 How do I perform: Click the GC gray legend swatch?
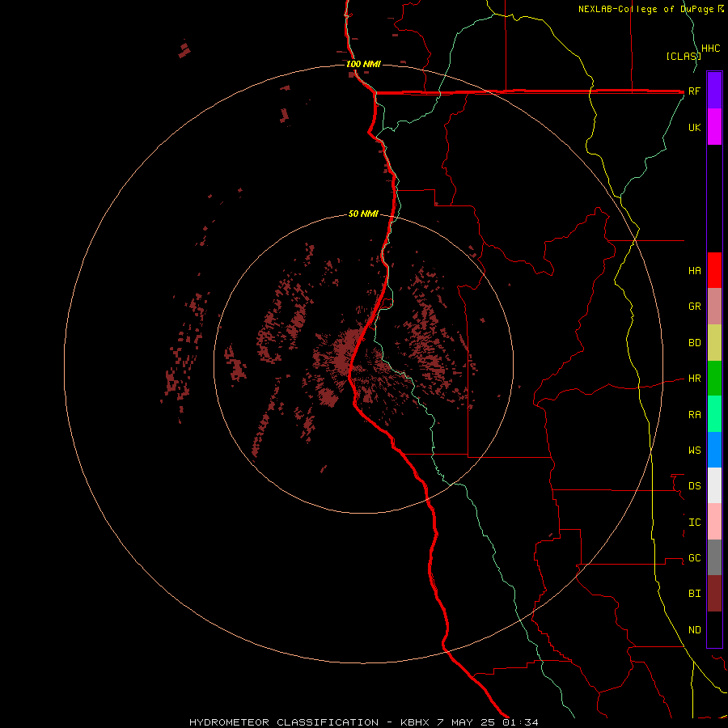[x=714, y=557]
